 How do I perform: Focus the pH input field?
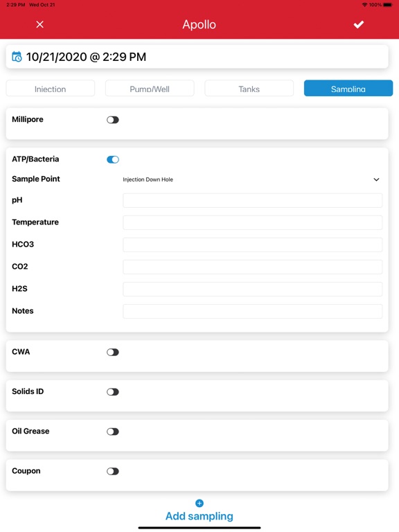coord(252,200)
